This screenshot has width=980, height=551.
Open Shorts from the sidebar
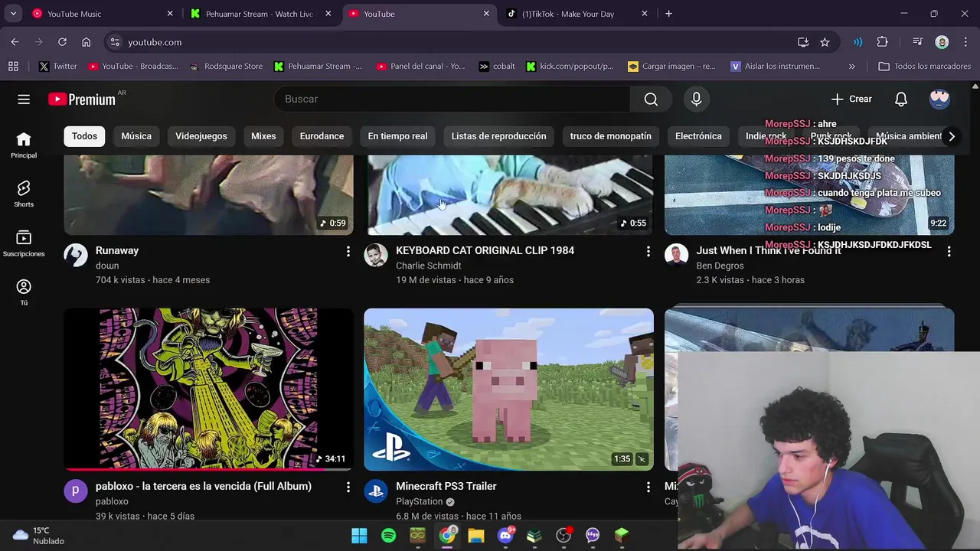pos(24,194)
